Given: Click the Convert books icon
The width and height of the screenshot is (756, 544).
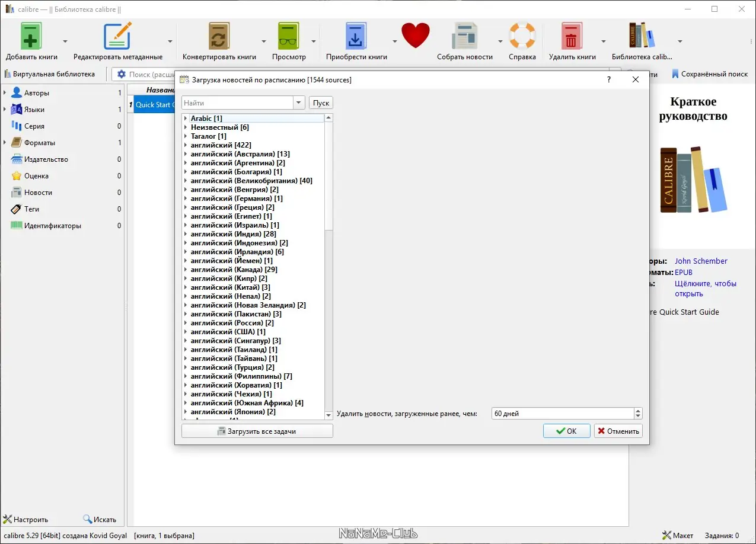Looking at the screenshot, I should [x=219, y=36].
